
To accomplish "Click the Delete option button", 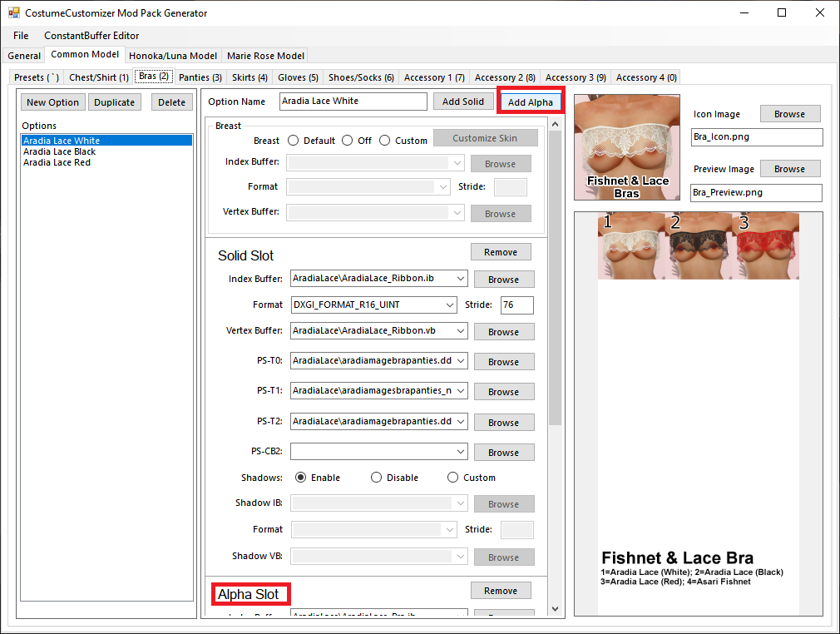I will pyautogui.click(x=171, y=102).
